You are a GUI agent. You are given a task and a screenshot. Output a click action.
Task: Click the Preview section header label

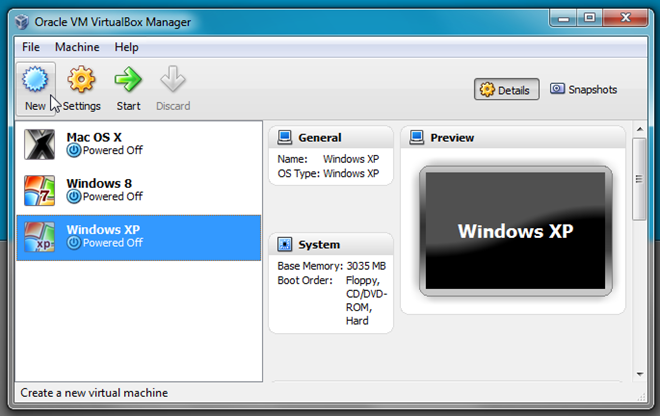click(452, 138)
